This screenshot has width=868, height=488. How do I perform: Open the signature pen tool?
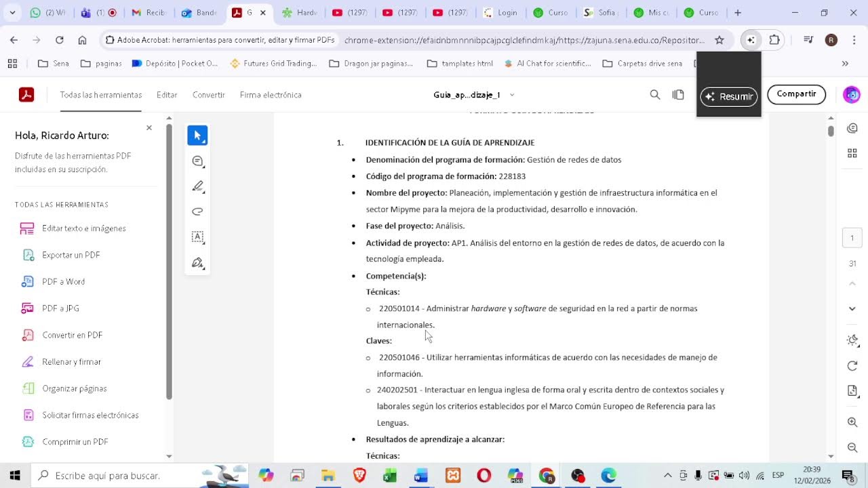coord(197,262)
